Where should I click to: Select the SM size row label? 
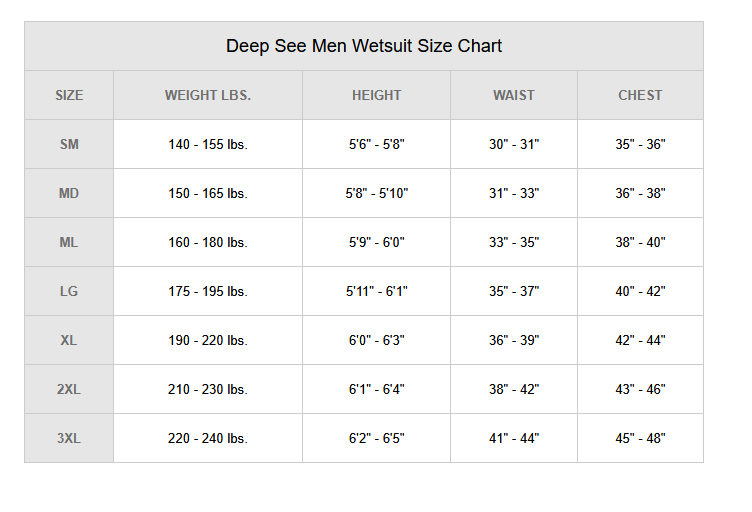69,144
